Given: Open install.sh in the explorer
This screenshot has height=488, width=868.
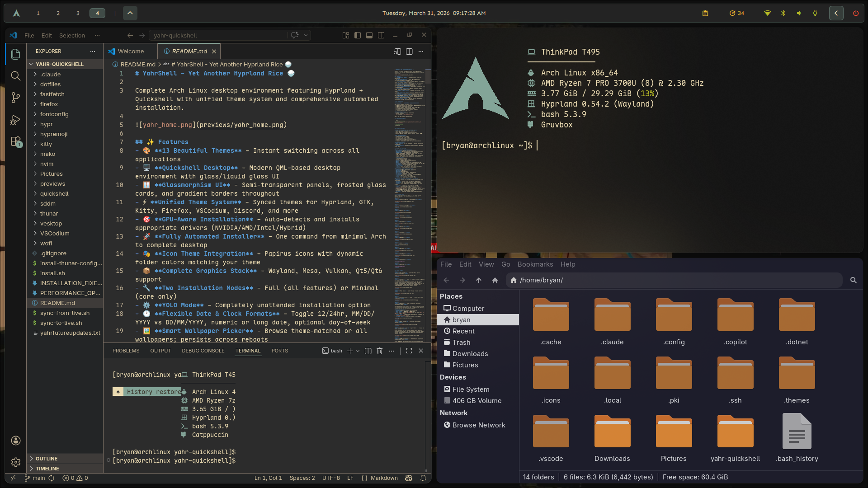Looking at the screenshot, I should [52, 273].
